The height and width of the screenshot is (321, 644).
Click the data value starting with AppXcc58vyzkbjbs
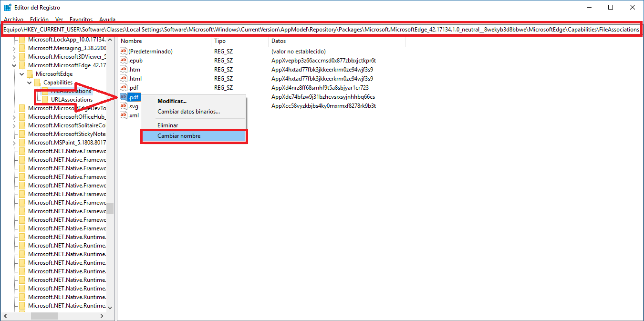pos(323,106)
